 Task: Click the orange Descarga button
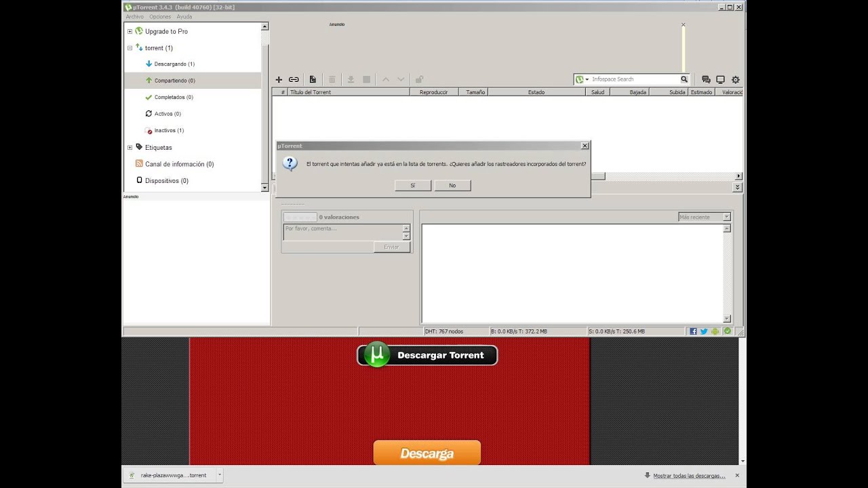click(x=427, y=453)
